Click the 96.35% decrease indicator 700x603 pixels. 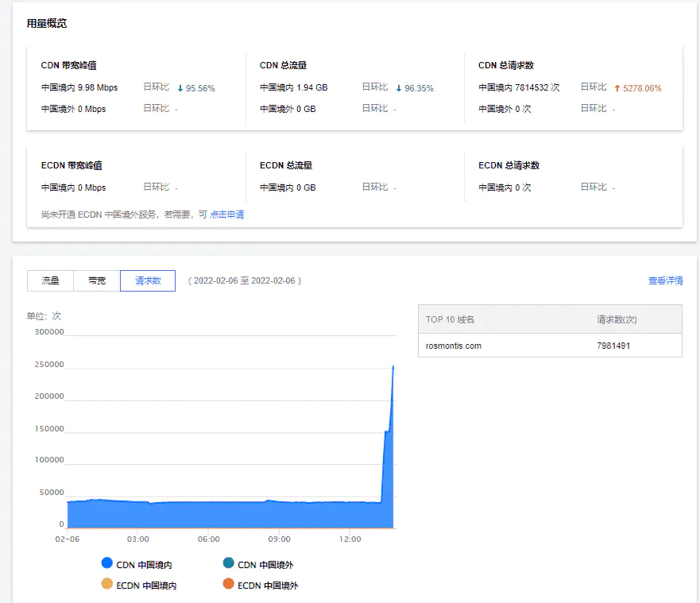(415, 88)
